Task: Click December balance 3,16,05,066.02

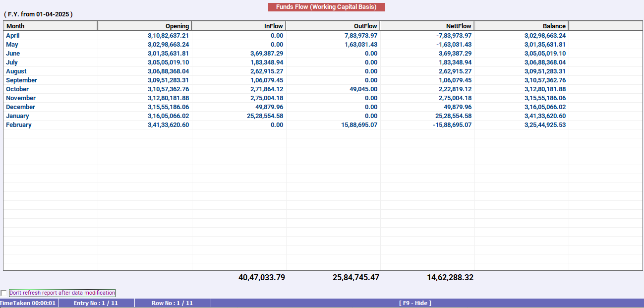Action: [545, 107]
